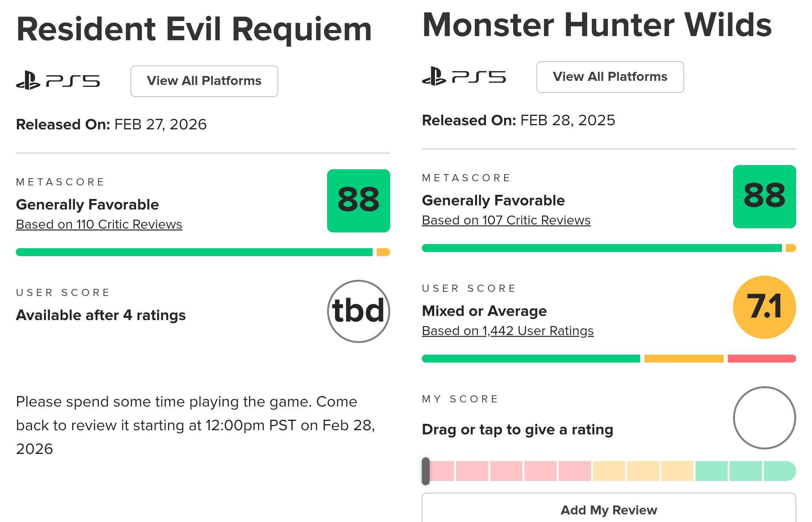Click the tbd user score circle

(358, 311)
